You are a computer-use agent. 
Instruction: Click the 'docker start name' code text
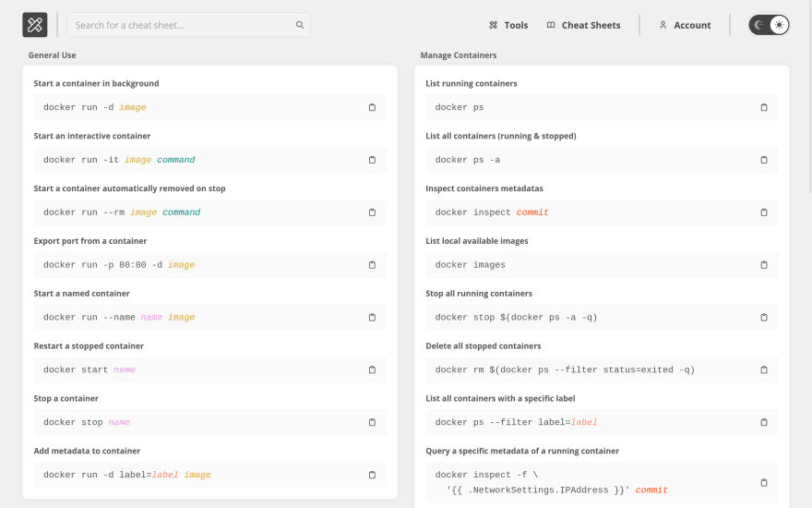pos(90,369)
